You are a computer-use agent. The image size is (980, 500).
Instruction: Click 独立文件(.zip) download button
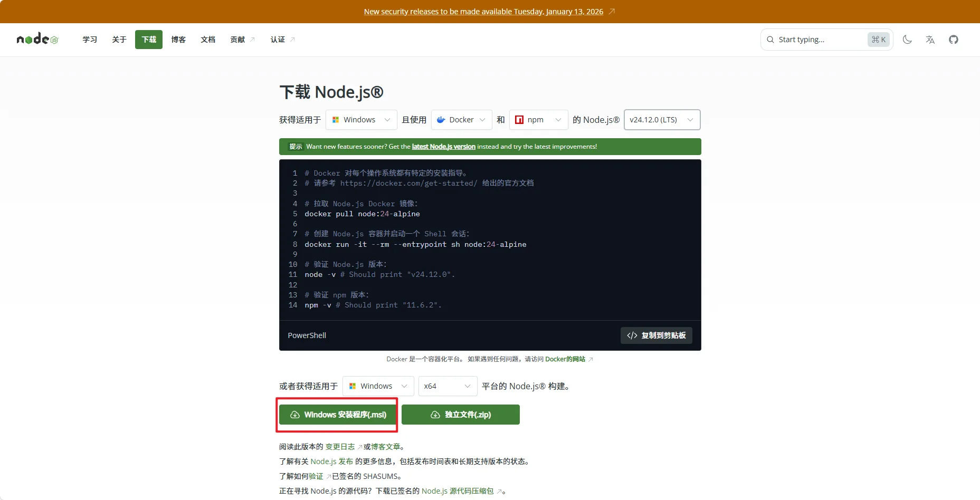pos(461,415)
